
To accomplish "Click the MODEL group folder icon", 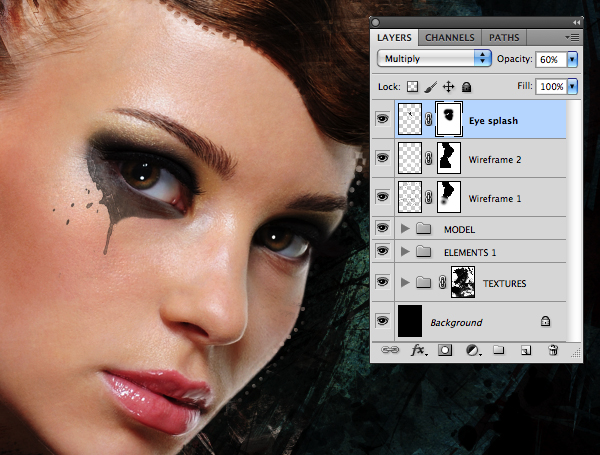I will click(x=423, y=228).
